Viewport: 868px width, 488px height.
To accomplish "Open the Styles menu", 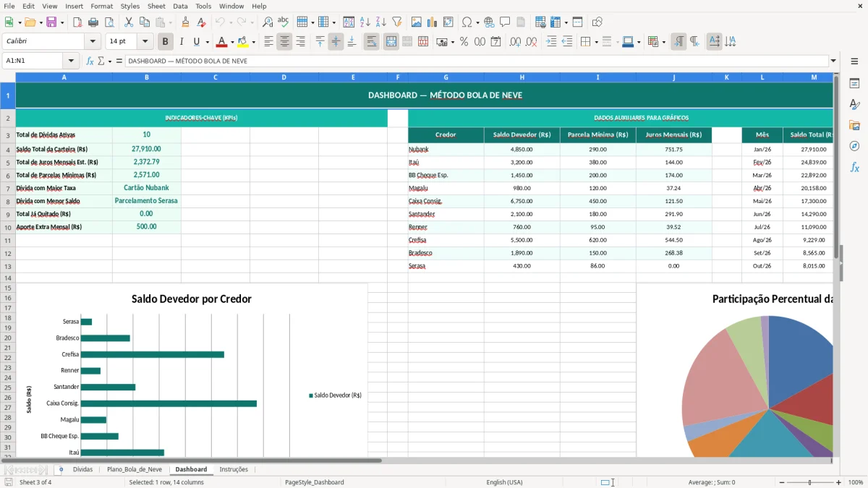I will pyautogui.click(x=130, y=6).
